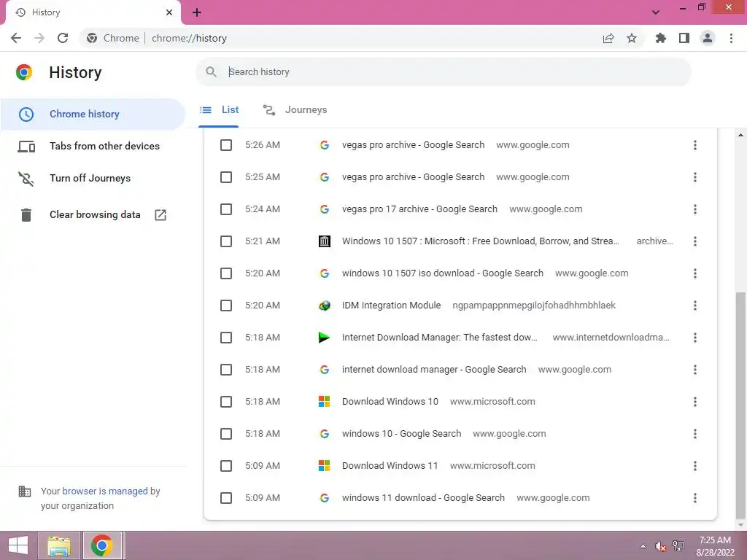Open the 'browser is managed' link
This screenshot has height=560, width=747.
[x=105, y=491]
